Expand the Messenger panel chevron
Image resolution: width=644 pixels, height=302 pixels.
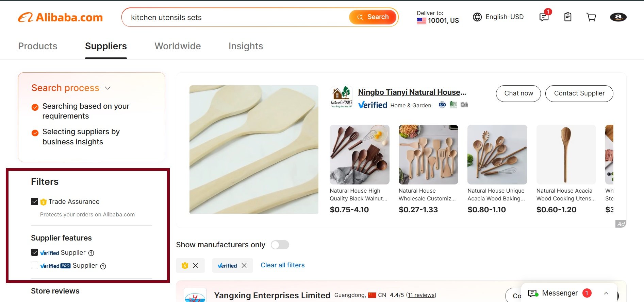606,293
